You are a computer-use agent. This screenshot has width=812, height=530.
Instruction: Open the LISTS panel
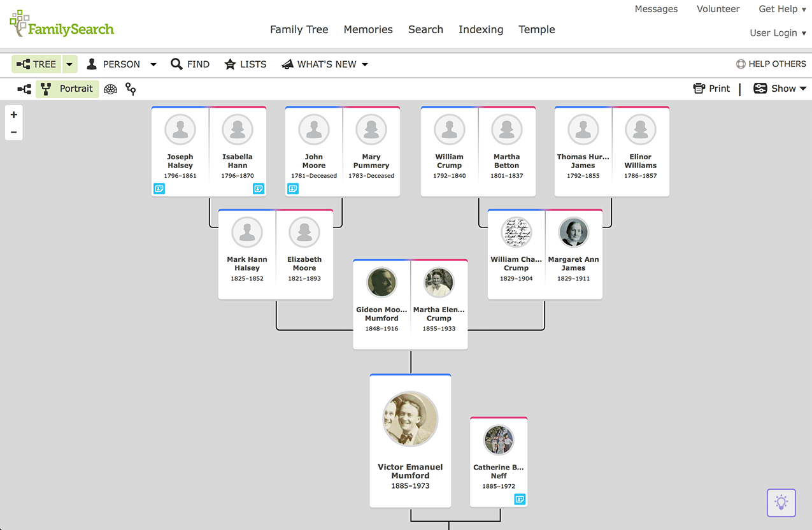coord(245,64)
